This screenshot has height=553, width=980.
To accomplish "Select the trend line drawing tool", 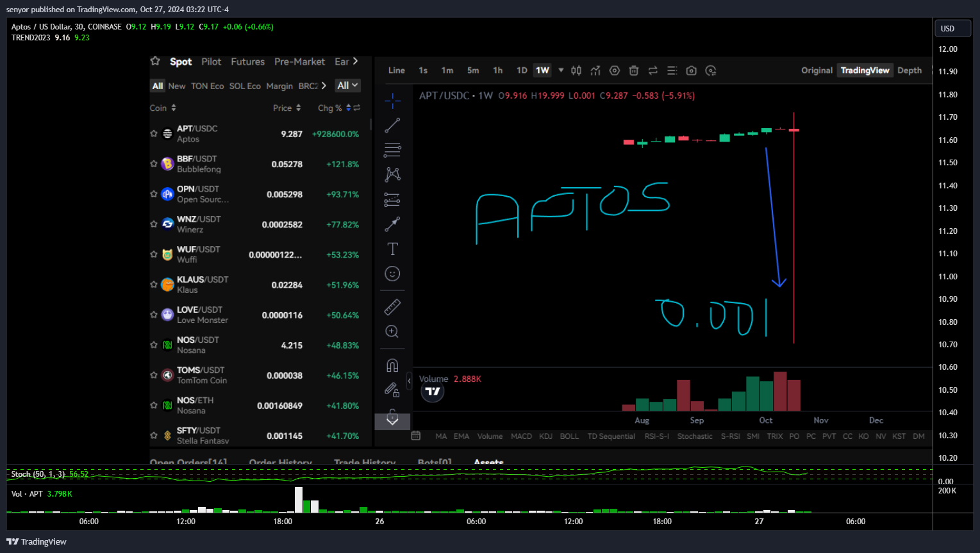I will pos(392,126).
